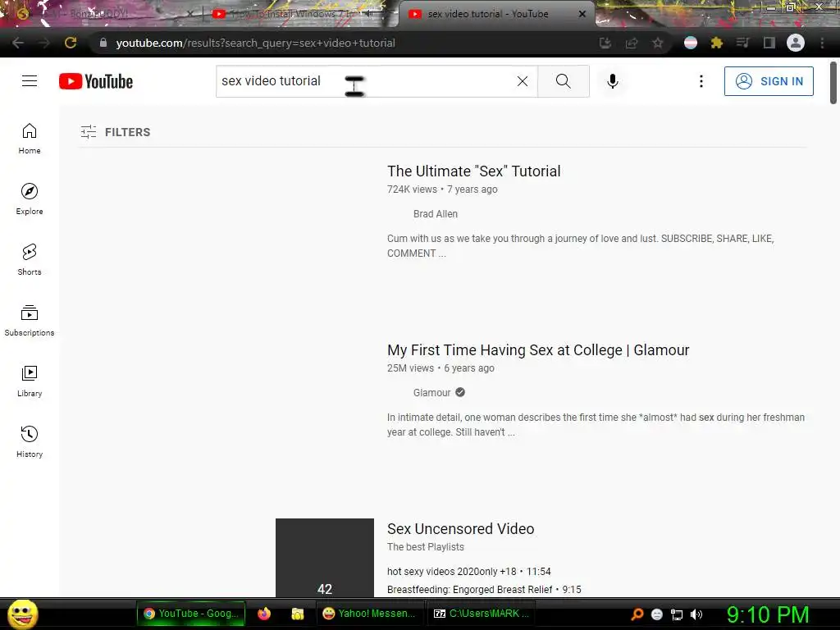Click the padlock site info icon

103,43
